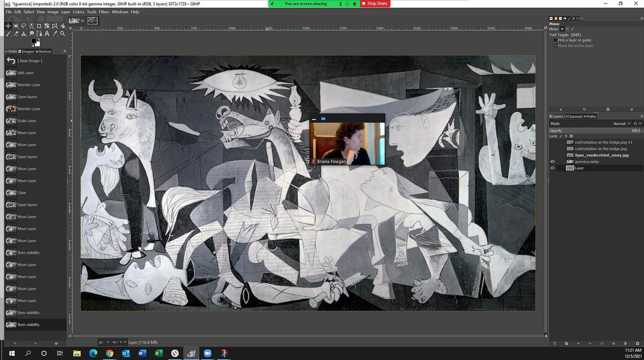The width and height of the screenshot is (644, 360).
Task: Reset colors to default black and white
Action: pos(33,45)
